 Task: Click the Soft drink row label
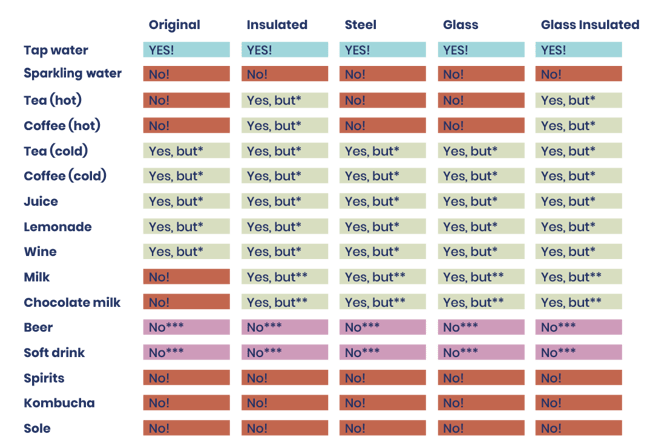[57, 353]
